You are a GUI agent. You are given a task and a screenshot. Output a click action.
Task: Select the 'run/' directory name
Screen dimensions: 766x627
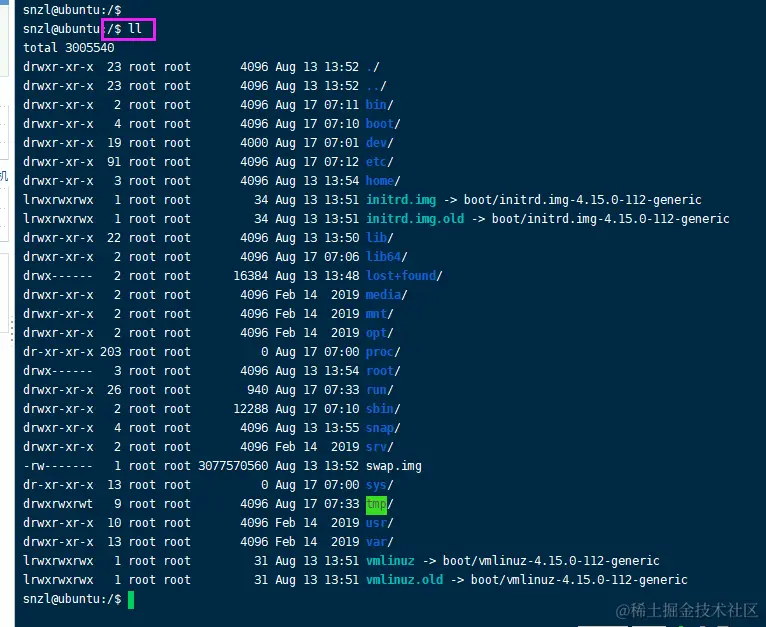[380, 390]
